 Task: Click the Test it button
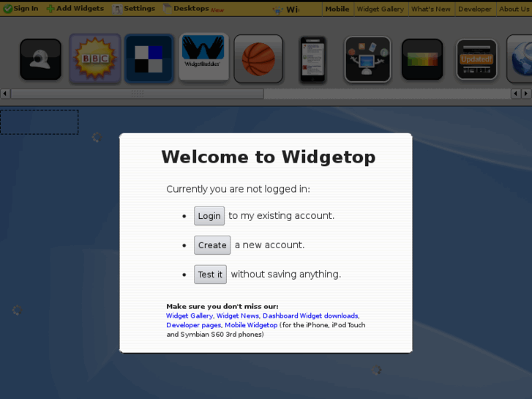[210, 275]
